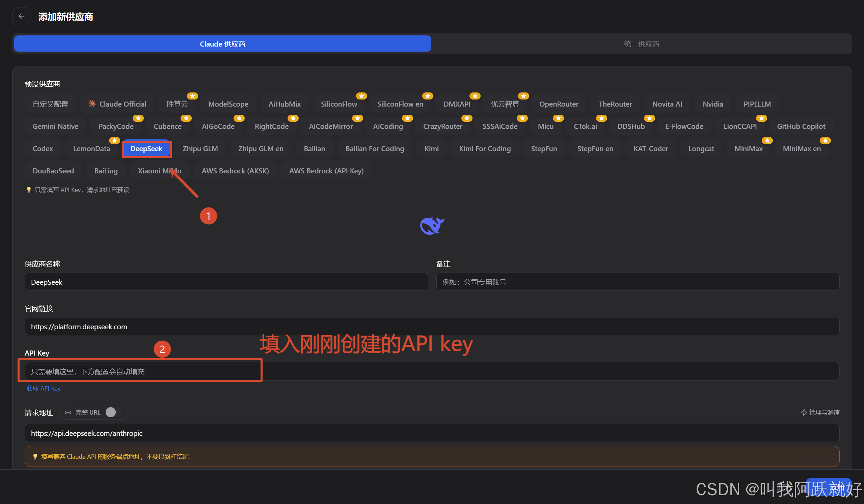Go back using the arrow button
The height and width of the screenshot is (504, 864).
pos(21,17)
